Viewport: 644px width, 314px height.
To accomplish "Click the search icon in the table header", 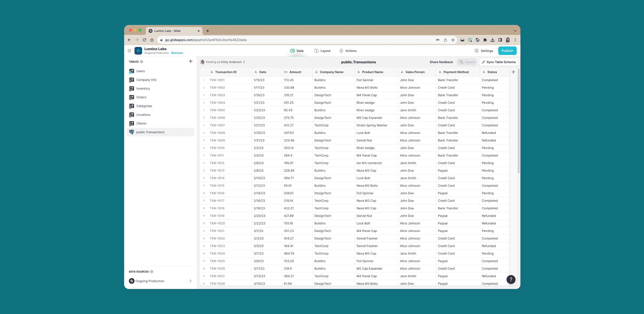I will [461, 62].
